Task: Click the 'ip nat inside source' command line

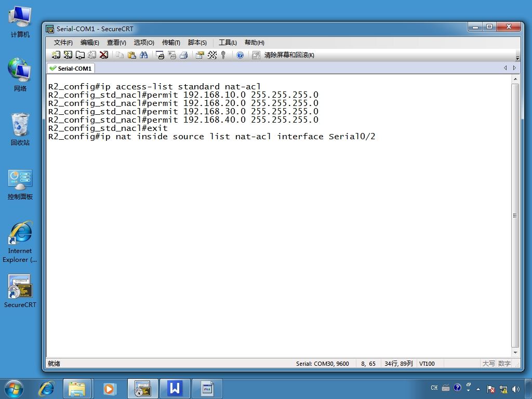Action: tap(212, 137)
